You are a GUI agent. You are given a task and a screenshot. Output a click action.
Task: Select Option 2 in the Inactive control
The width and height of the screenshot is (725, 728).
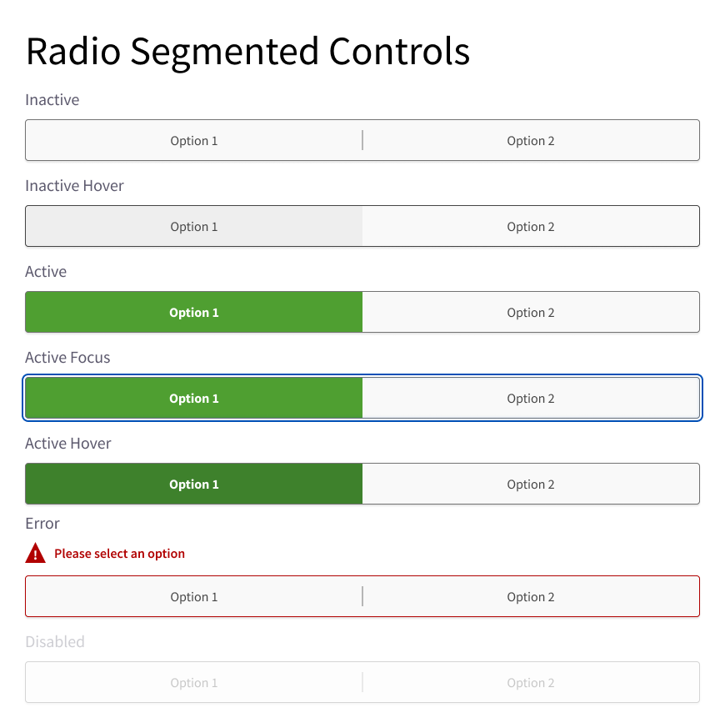[x=531, y=140]
